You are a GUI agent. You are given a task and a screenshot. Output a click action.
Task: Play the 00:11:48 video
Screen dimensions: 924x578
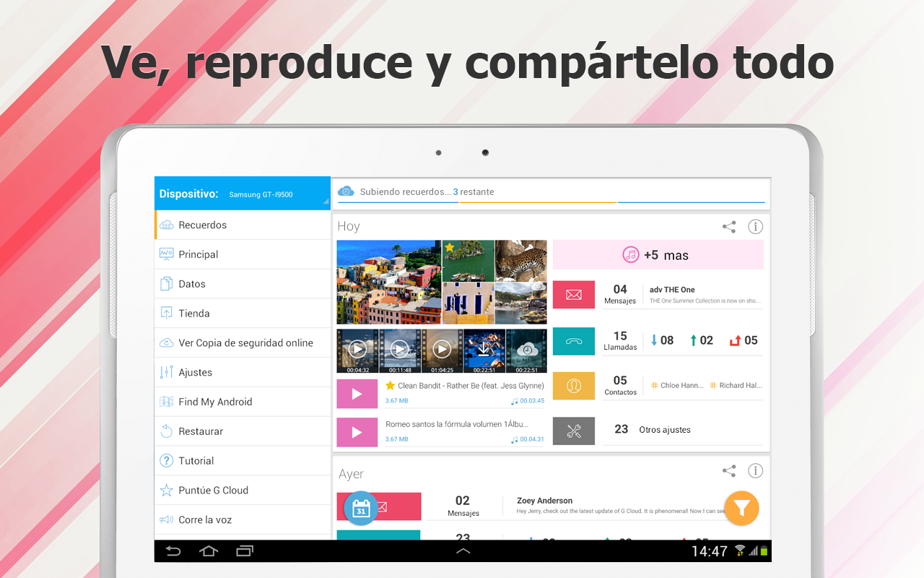pos(400,350)
